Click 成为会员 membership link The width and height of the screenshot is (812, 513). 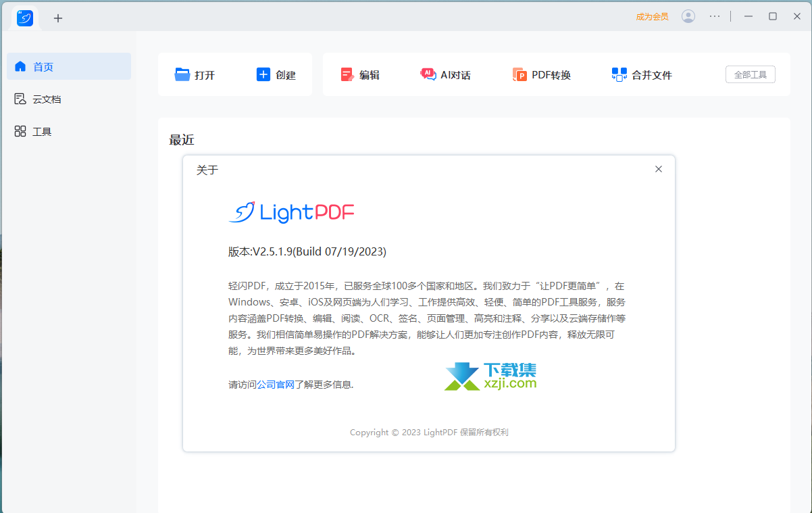click(652, 17)
